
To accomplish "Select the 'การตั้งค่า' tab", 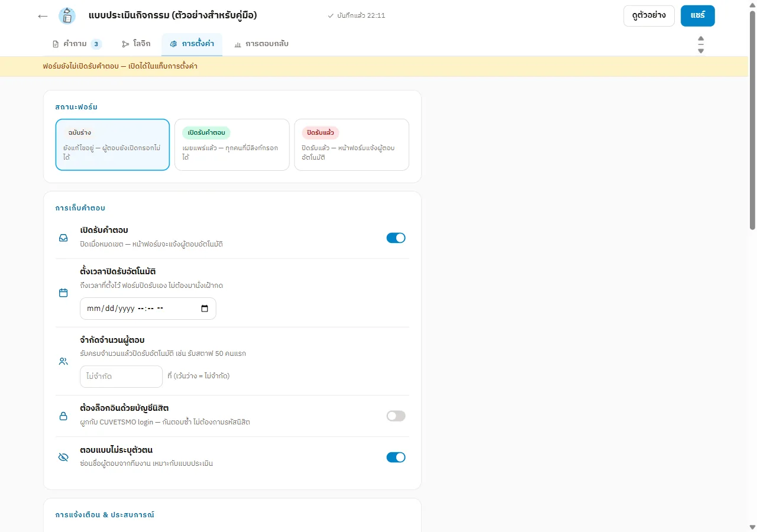I will (192, 44).
